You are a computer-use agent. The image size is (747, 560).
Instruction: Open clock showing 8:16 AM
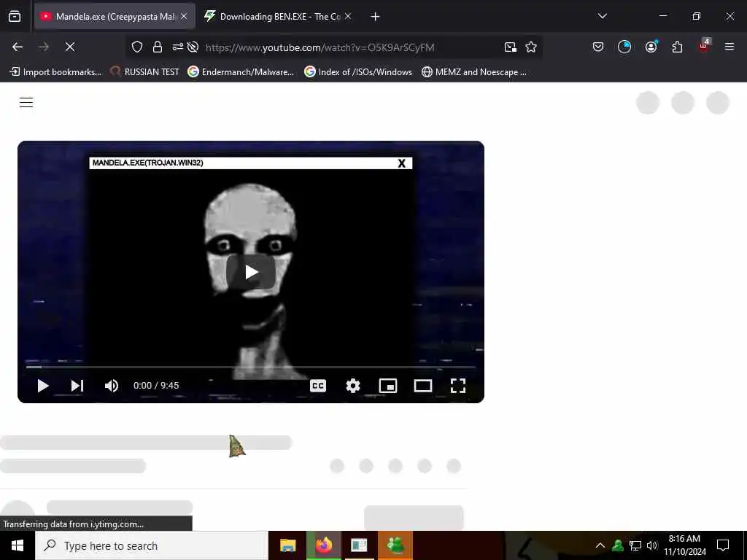(684, 545)
